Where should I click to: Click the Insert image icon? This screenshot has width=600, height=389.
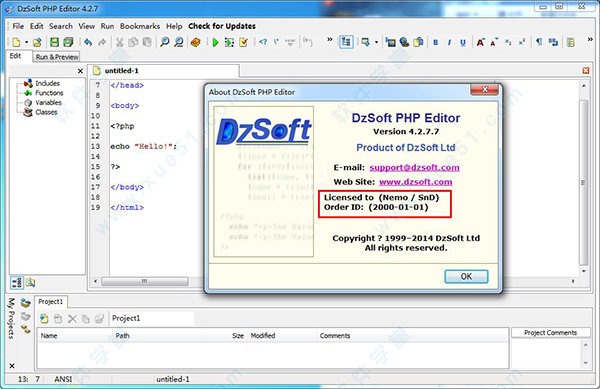tap(390, 42)
